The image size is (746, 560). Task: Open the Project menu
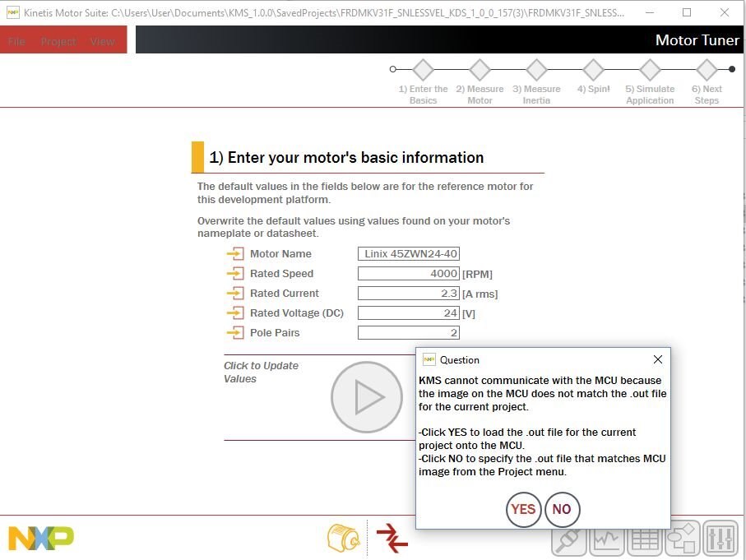click(x=58, y=41)
